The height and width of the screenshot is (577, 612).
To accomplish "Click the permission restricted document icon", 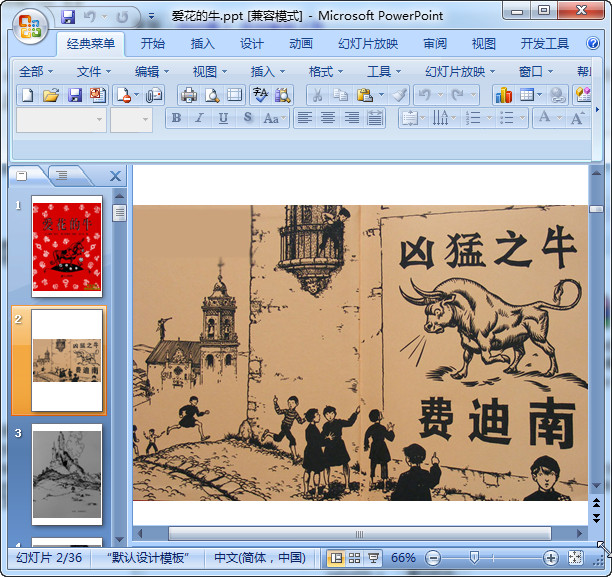I will [x=124, y=95].
